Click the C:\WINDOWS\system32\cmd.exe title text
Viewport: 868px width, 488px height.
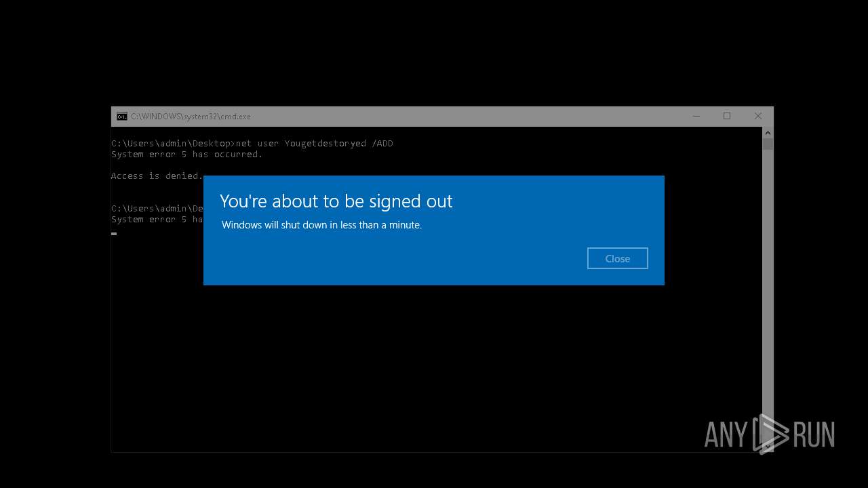point(191,117)
